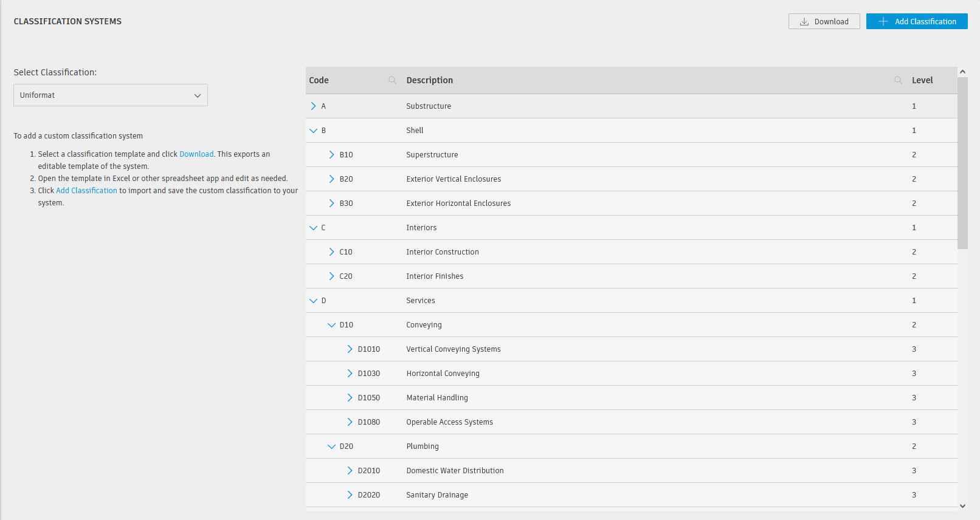Collapse the D20 Plumbing row
Viewport: 980px width, 520px height.
(332, 446)
